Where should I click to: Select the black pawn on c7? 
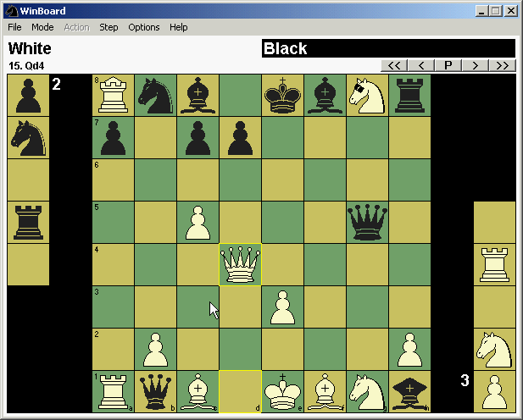point(198,138)
